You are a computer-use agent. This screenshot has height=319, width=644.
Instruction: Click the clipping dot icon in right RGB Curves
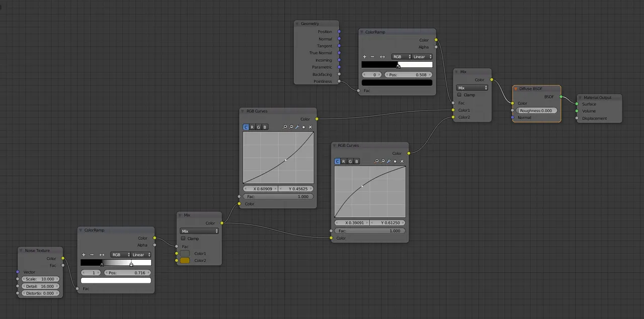pyautogui.click(x=395, y=161)
